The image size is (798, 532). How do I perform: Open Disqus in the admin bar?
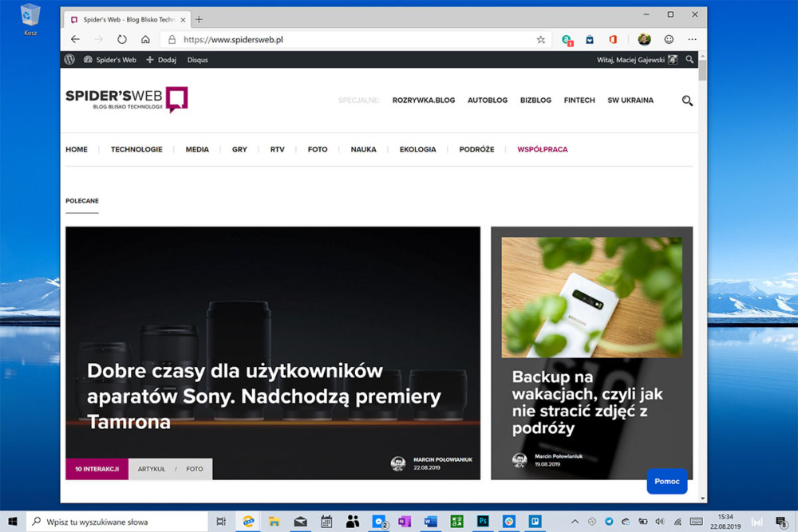coord(197,60)
